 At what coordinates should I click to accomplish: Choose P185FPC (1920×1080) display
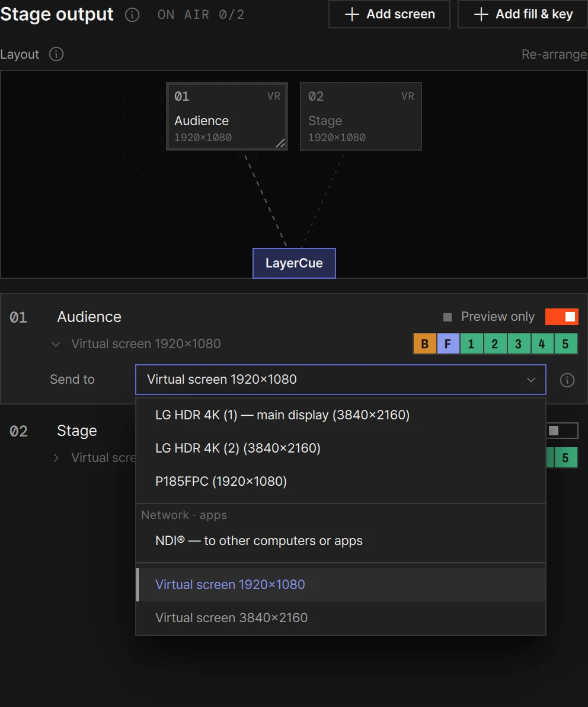[x=341, y=482]
